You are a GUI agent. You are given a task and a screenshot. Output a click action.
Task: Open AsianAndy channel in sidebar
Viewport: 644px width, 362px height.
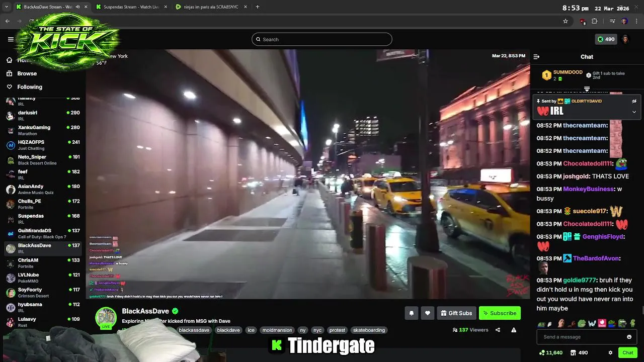click(x=43, y=189)
